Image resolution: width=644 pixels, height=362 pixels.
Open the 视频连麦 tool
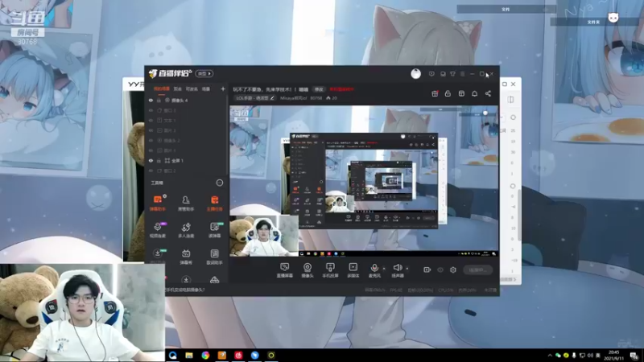(x=158, y=230)
